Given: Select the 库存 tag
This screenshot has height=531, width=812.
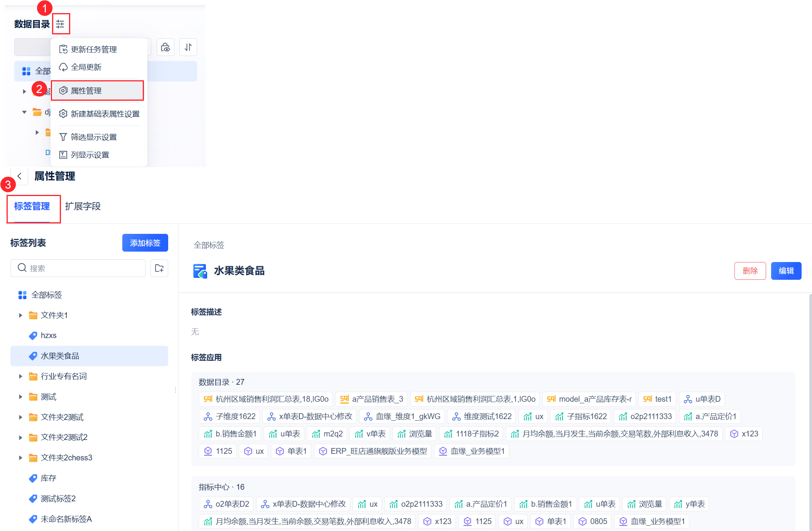Looking at the screenshot, I should [x=48, y=478].
